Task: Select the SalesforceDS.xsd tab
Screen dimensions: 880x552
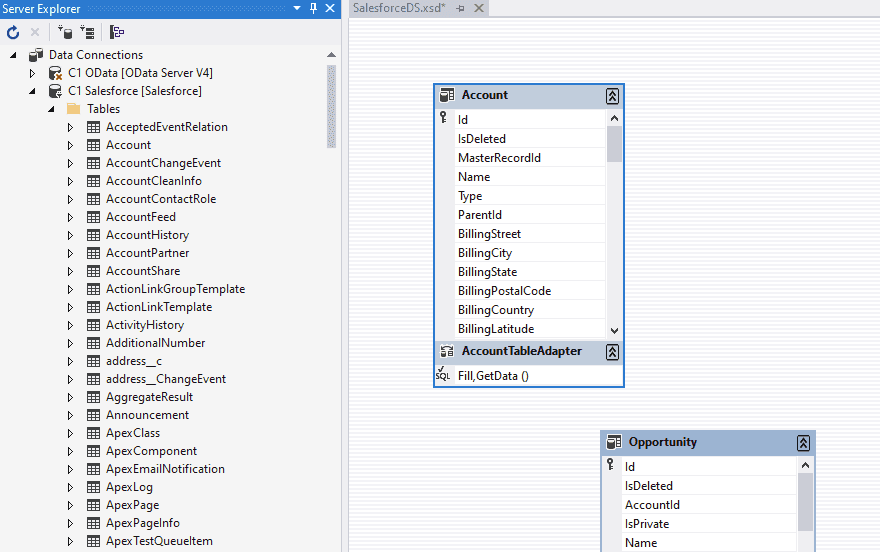Action: 398,8
